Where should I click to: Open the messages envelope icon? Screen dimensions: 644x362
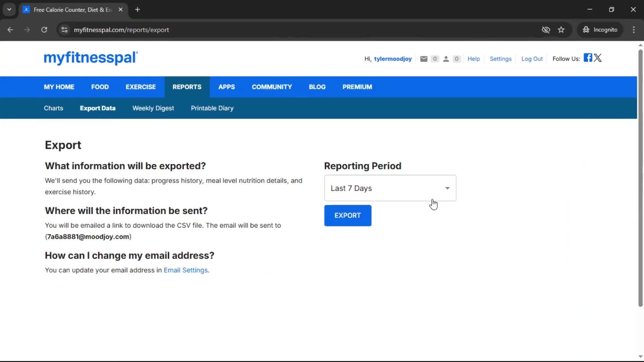424,59
